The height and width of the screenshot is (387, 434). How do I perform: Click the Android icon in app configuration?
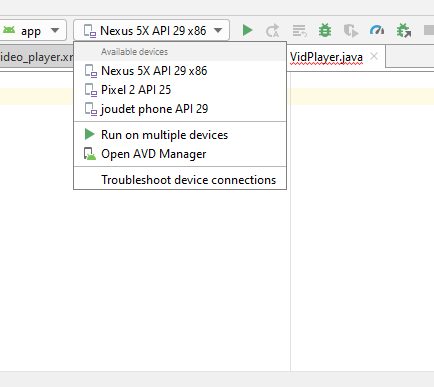click(x=9, y=30)
